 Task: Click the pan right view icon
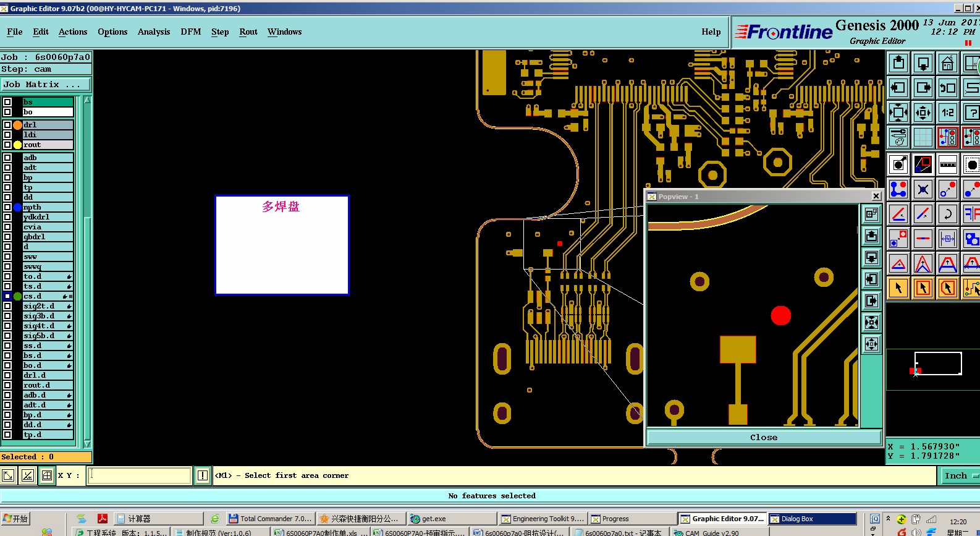pos(923,88)
